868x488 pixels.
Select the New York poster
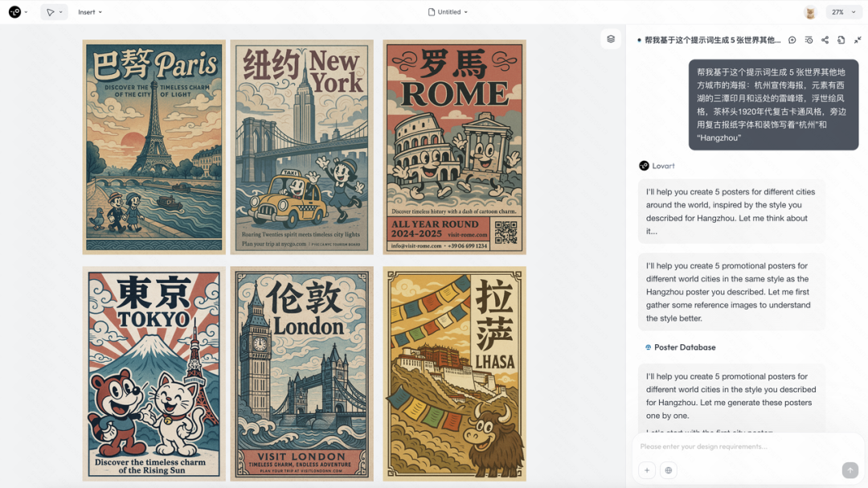click(301, 147)
